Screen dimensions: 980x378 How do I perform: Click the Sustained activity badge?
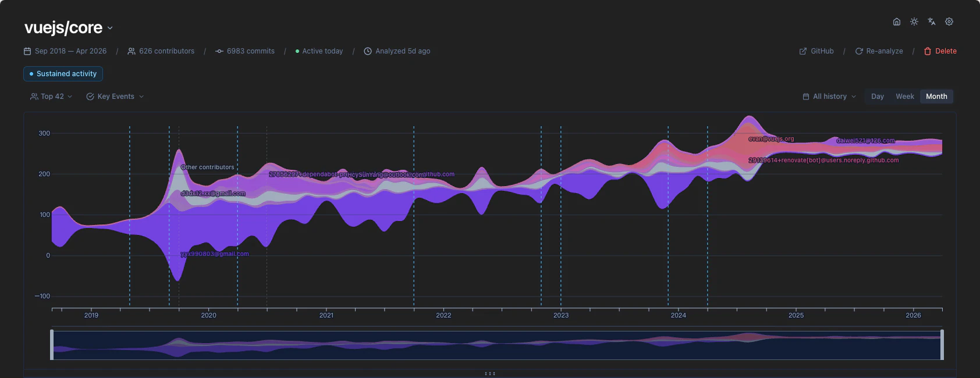63,74
